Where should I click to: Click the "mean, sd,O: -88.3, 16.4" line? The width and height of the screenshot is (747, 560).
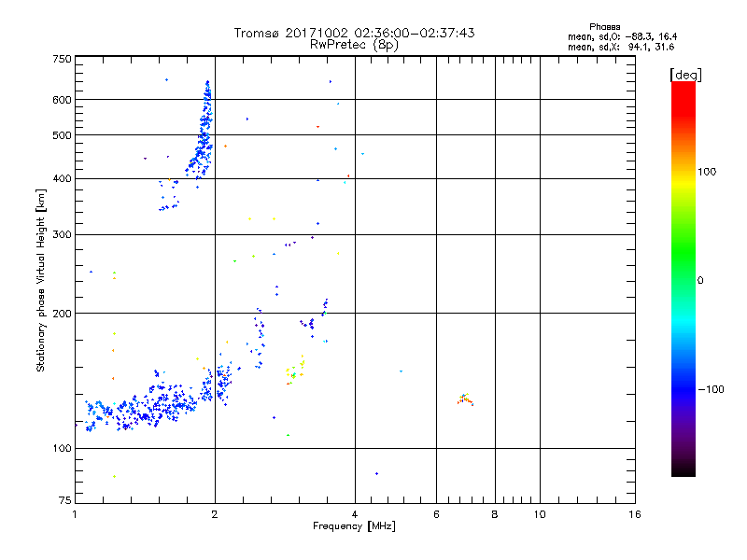click(622, 36)
